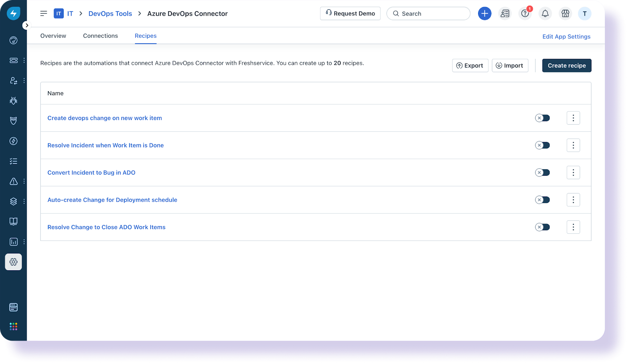Click Azure DevOps Connector breadcrumb title

188,13
